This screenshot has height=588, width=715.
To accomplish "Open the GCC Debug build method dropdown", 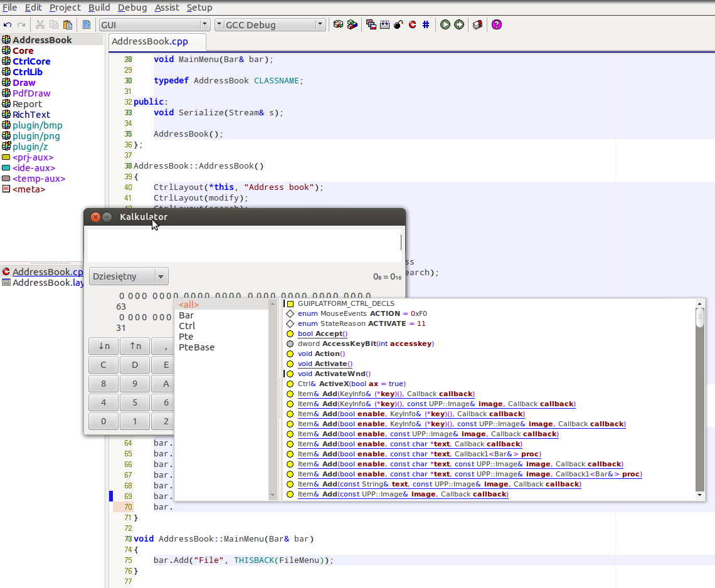I will (320, 25).
